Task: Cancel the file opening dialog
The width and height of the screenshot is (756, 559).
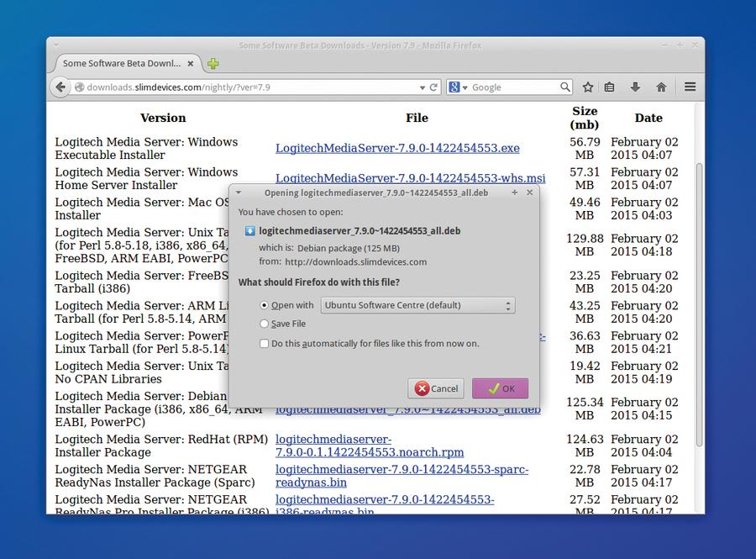Action: [436, 388]
